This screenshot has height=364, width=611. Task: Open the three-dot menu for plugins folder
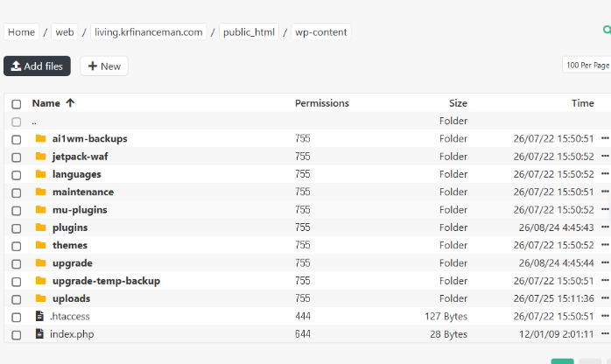[605, 227]
